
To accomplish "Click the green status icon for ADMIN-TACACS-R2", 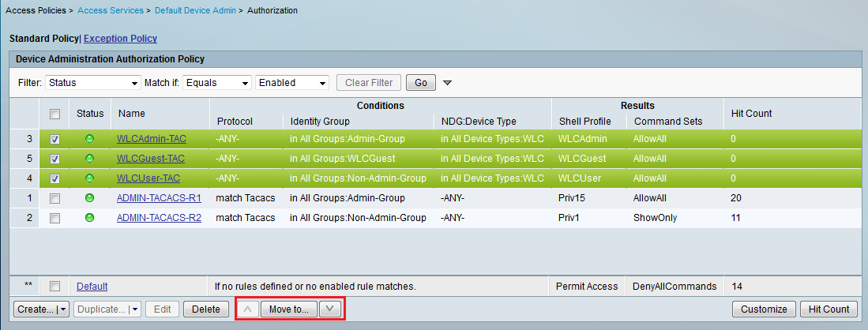I will click(x=89, y=218).
